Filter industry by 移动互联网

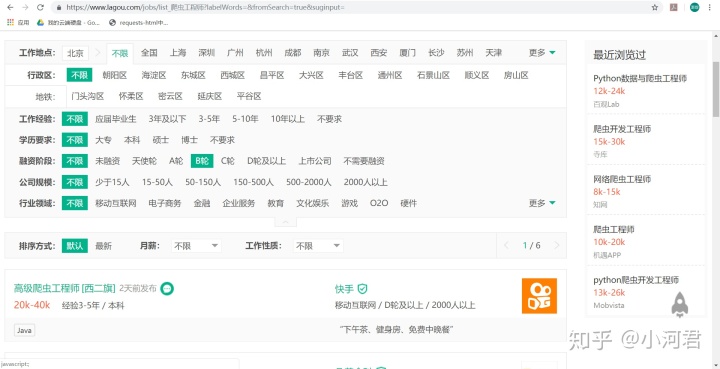116,203
